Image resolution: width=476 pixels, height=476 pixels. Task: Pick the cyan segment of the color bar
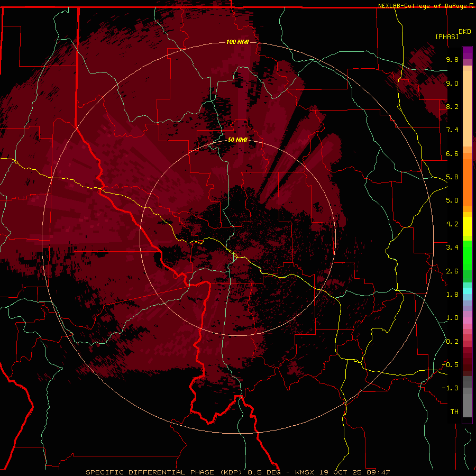point(467,291)
